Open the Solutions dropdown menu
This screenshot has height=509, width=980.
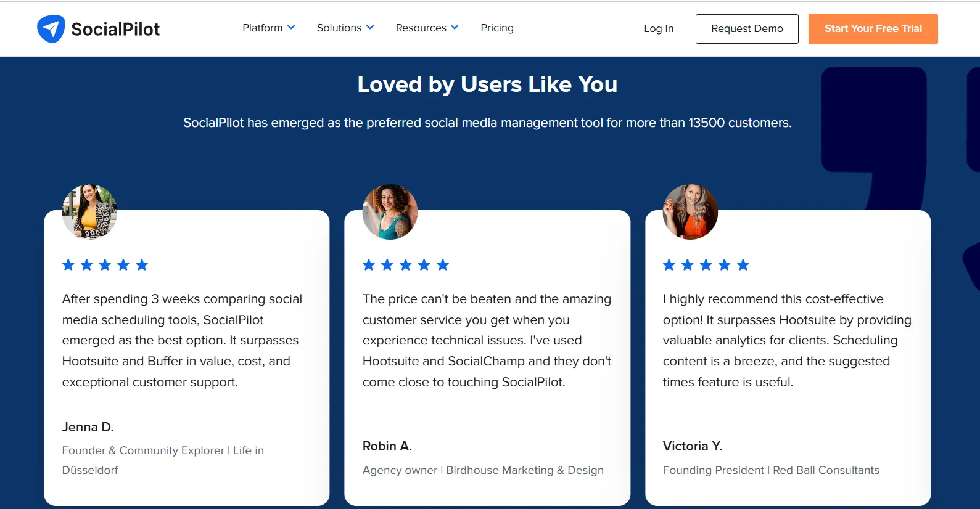tap(345, 28)
